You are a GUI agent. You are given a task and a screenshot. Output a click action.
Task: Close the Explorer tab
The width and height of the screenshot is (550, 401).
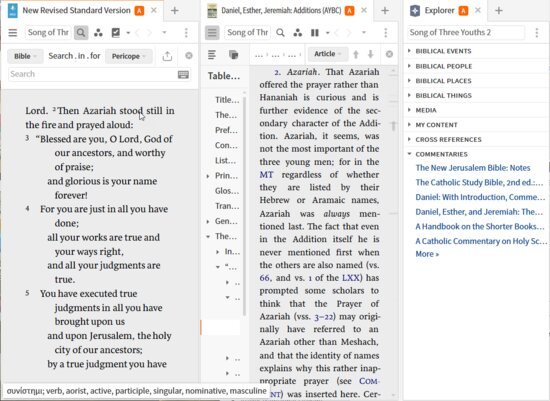point(478,11)
